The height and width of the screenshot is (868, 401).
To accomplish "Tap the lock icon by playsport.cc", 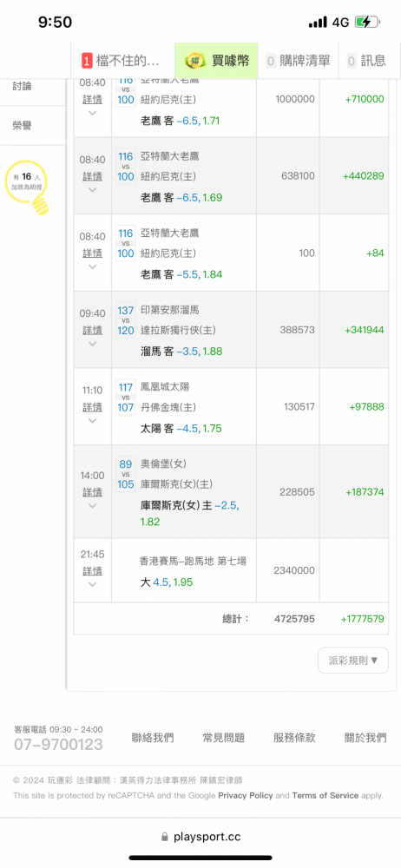I will [165, 837].
